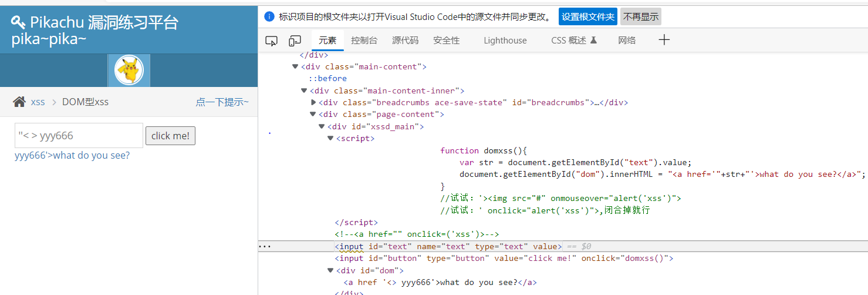Click the innerHTML assignment code line
The width and height of the screenshot is (868, 295).
point(663,175)
